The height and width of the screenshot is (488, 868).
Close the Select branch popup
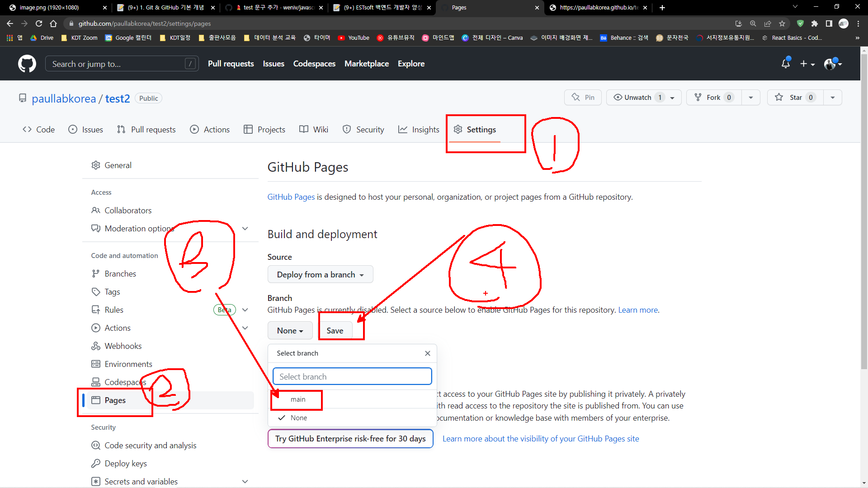tap(427, 353)
